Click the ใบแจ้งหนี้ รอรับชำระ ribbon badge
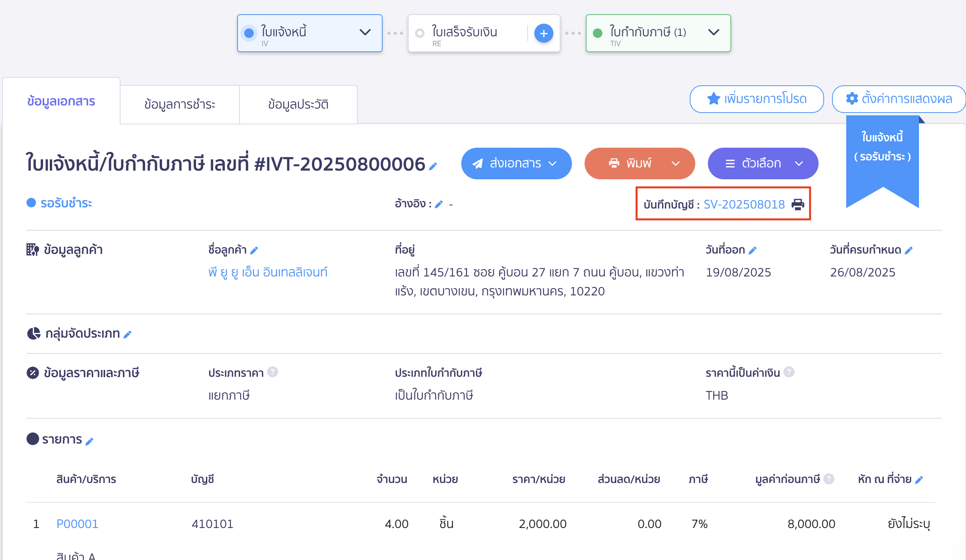 [882, 161]
